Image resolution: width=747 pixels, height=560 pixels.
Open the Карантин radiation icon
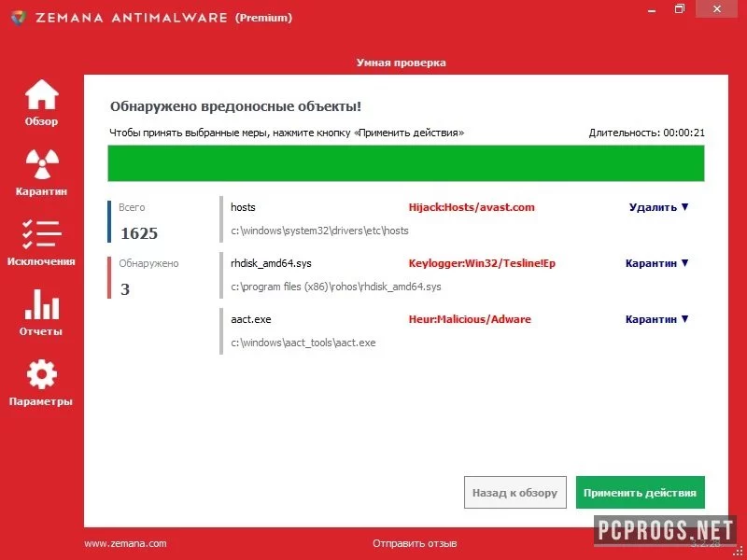click(41, 164)
